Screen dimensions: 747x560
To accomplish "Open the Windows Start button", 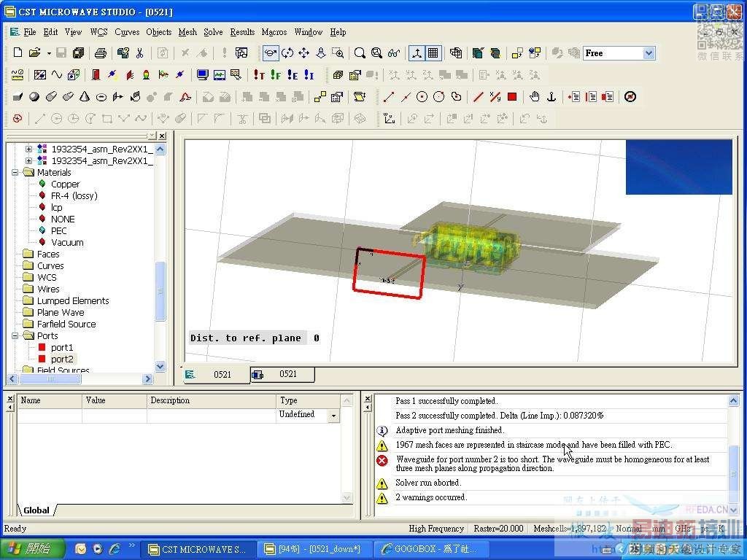I will (32, 548).
